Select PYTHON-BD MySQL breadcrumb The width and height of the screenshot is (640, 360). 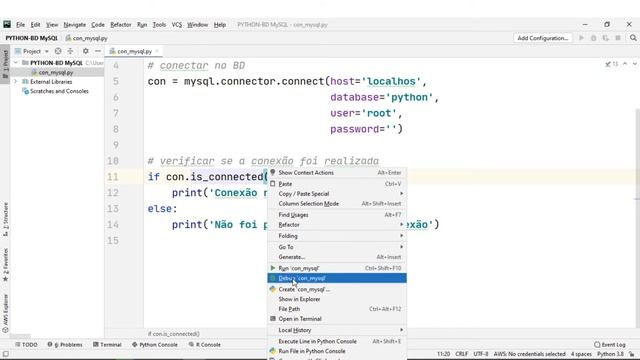click(31, 38)
